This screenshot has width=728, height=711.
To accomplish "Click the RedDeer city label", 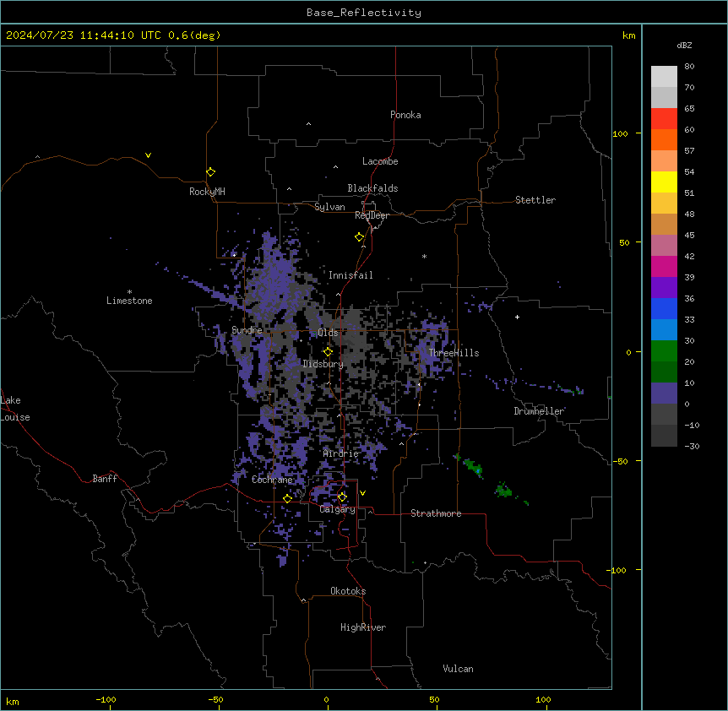I will tap(372, 215).
